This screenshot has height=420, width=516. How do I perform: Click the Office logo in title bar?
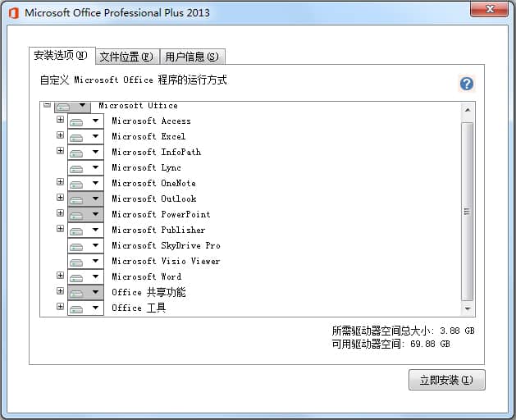(x=13, y=12)
